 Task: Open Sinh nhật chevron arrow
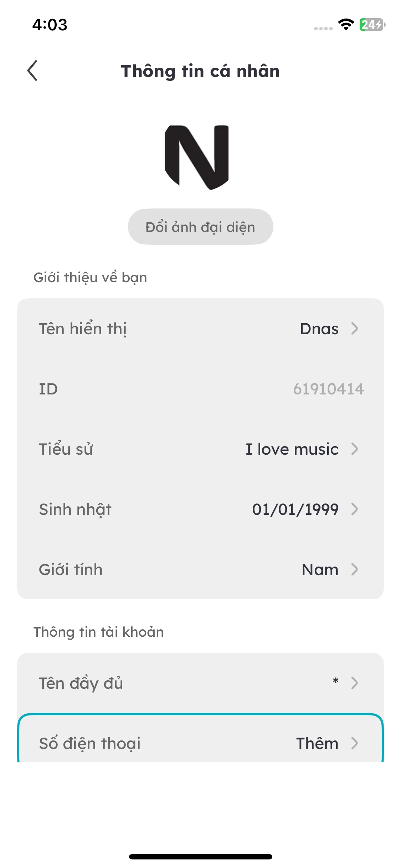[354, 509]
